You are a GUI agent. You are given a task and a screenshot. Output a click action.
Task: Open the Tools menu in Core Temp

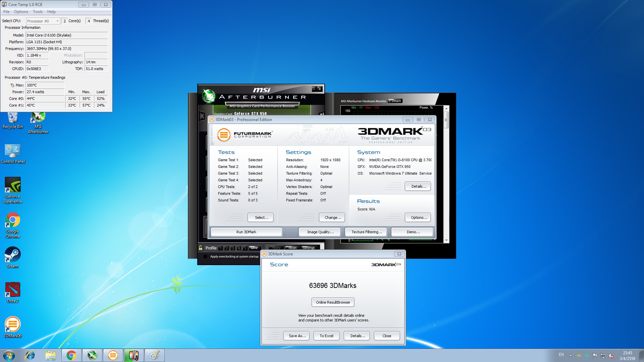[x=38, y=12]
